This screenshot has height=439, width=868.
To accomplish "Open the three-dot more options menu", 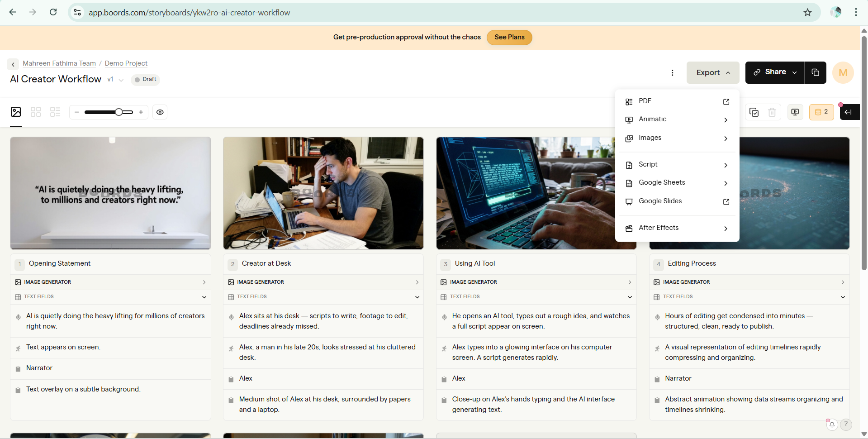I will click(673, 73).
